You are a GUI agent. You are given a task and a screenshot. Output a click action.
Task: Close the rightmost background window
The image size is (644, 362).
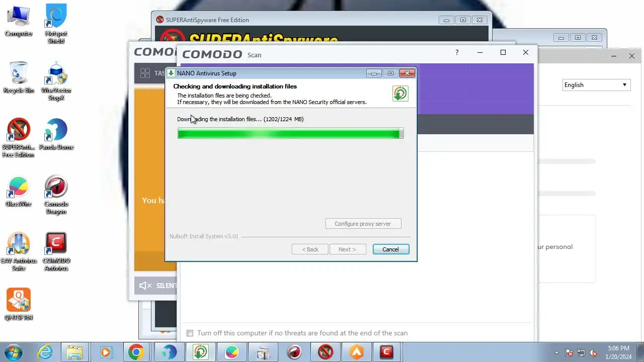(632, 56)
